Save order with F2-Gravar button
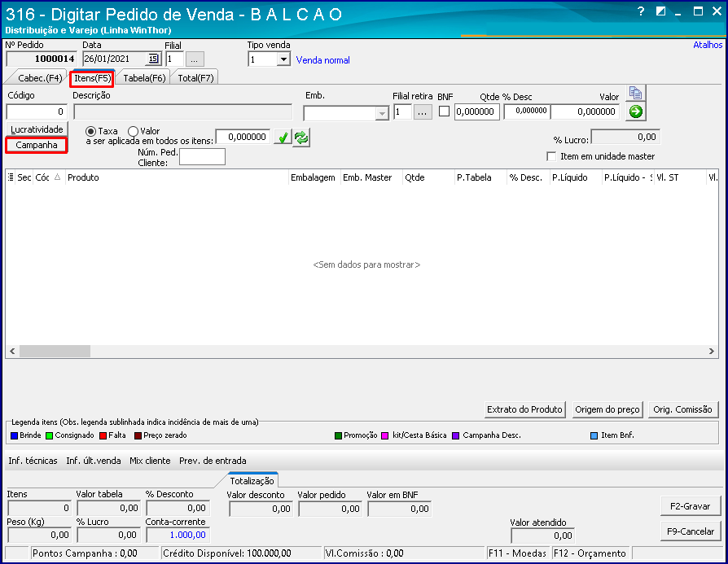Image resolution: width=728 pixels, height=564 pixels. pyautogui.click(x=691, y=506)
